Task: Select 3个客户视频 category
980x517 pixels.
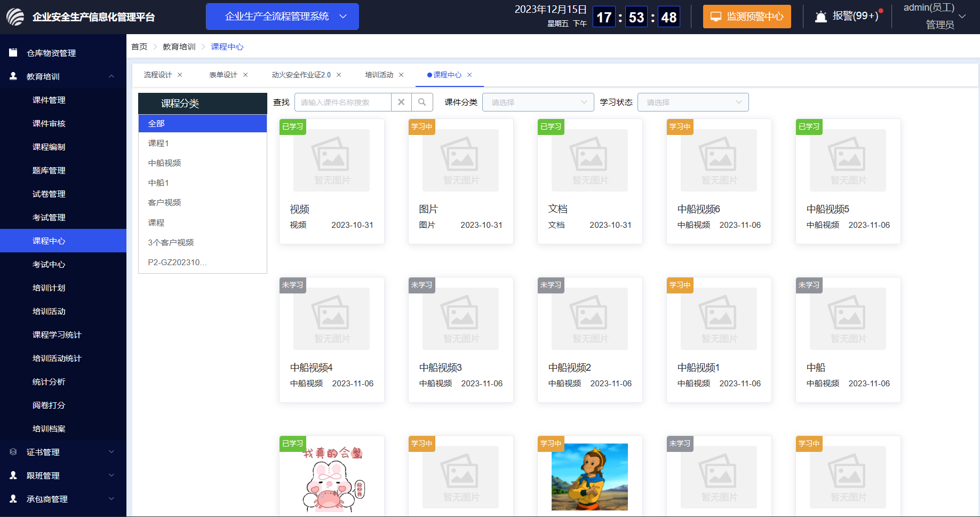Action: click(x=203, y=242)
